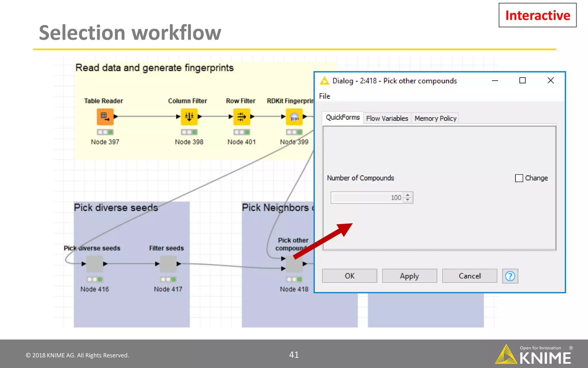This screenshot has height=368, width=588.
Task: Select the Pick other compounds metanode
Action: (294, 264)
